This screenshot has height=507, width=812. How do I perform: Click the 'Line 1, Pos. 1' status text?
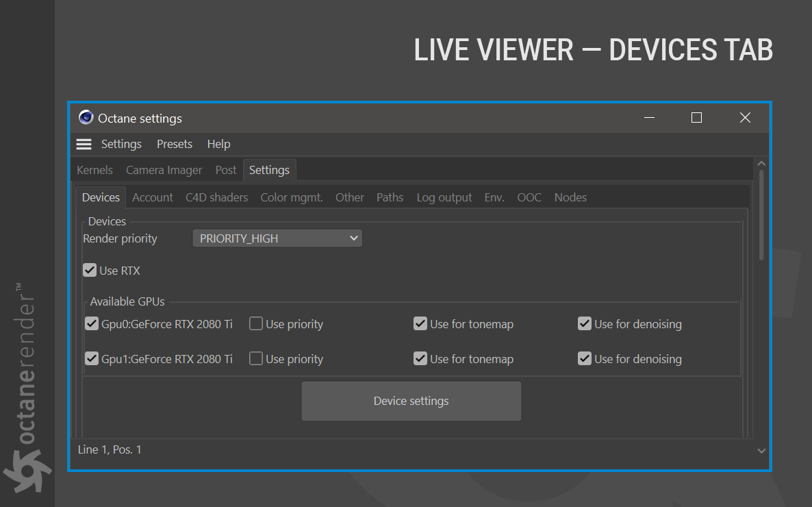pos(110,449)
